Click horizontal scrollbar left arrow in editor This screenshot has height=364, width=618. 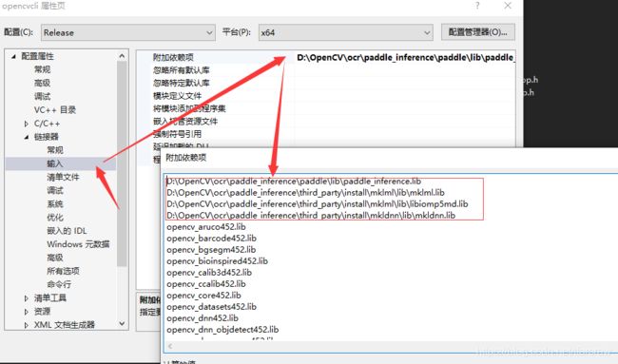[170, 346]
